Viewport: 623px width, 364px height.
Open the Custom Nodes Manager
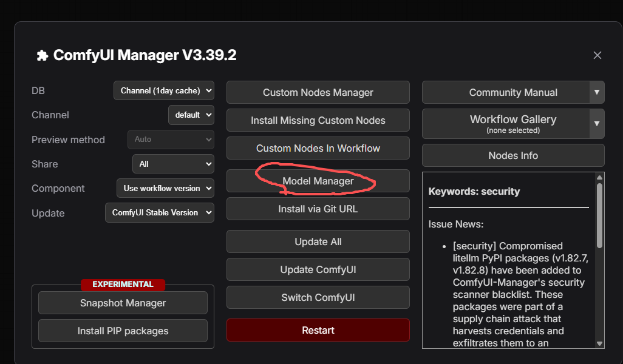(318, 92)
